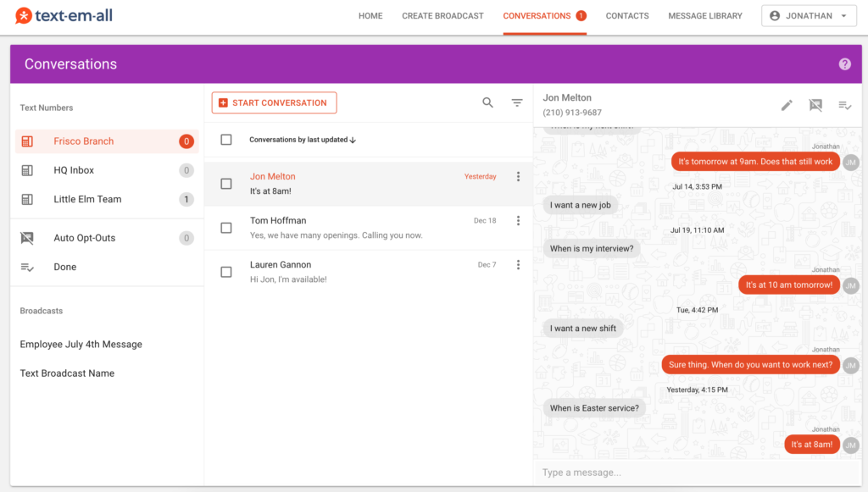The width and height of the screenshot is (868, 492).
Task: Click the pencil edit contact icon
Action: [x=787, y=105]
